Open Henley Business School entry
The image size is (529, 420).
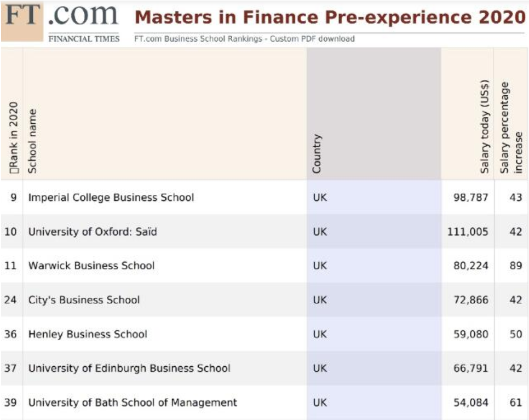88,334
